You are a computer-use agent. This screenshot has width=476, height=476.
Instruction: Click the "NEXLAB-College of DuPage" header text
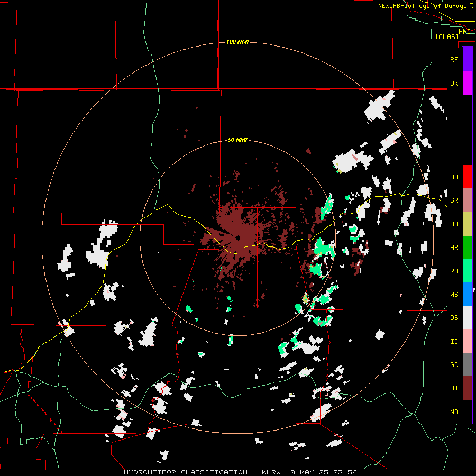click(422, 6)
